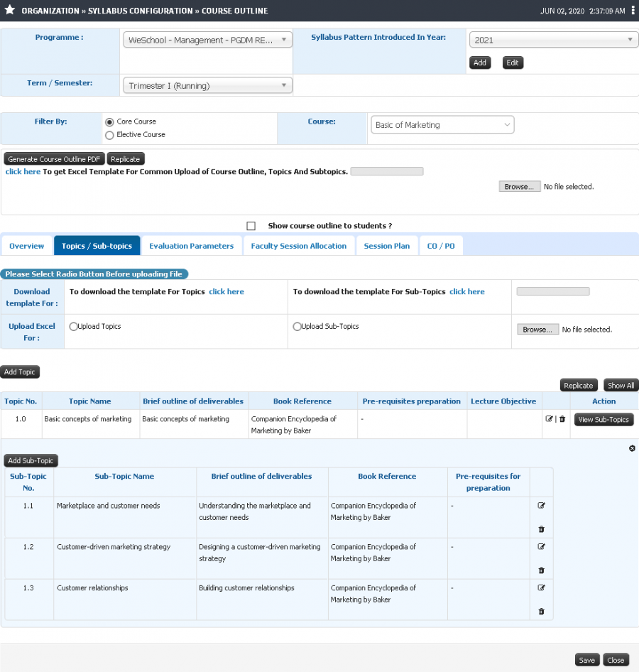Edit sub-topic 1.1 Marketplace and customer needs

point(541,505)
